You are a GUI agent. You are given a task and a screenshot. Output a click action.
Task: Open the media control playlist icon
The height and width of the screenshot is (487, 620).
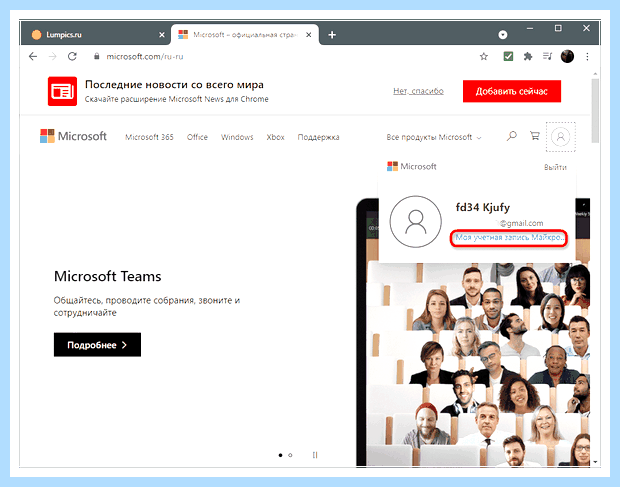click(548, 57)
